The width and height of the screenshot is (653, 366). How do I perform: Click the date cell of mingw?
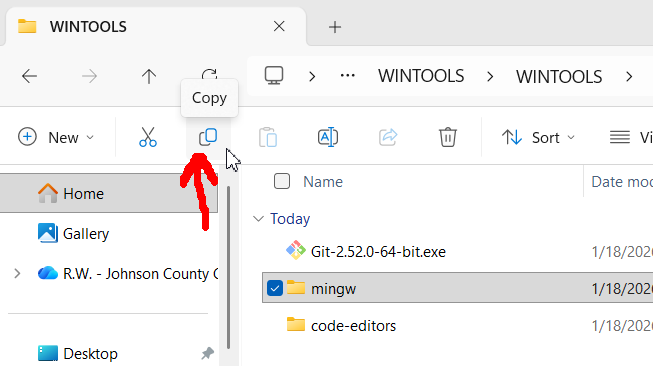point(622,289)
